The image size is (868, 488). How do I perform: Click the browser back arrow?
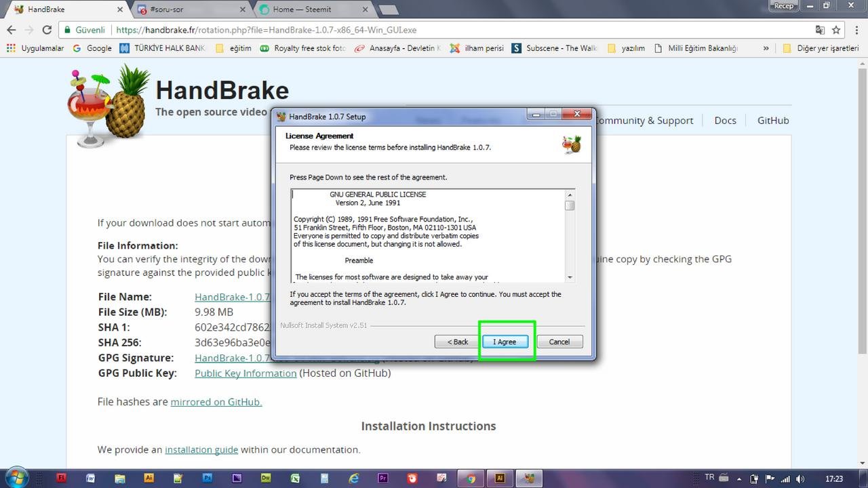(12, 30)
